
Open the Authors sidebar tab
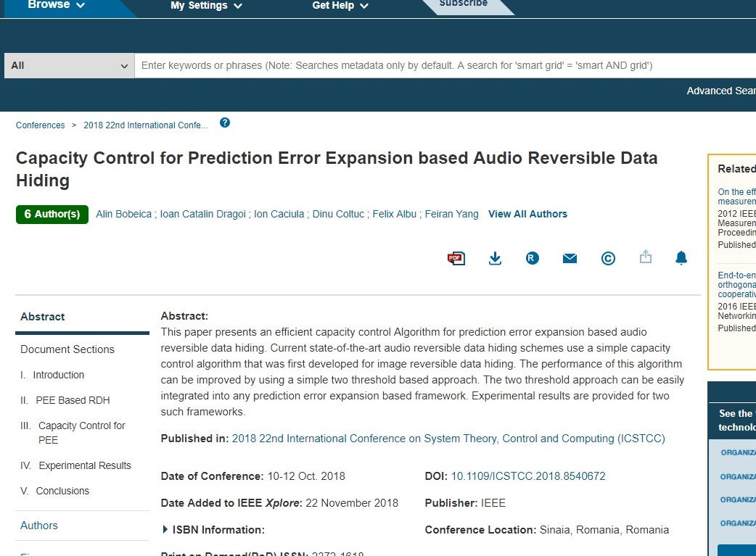click(39, 526)
